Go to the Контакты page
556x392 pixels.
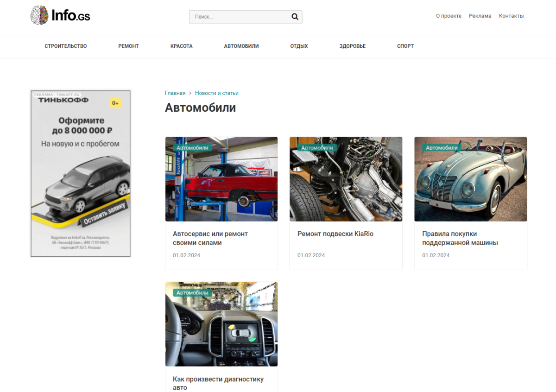pos(511,16)
